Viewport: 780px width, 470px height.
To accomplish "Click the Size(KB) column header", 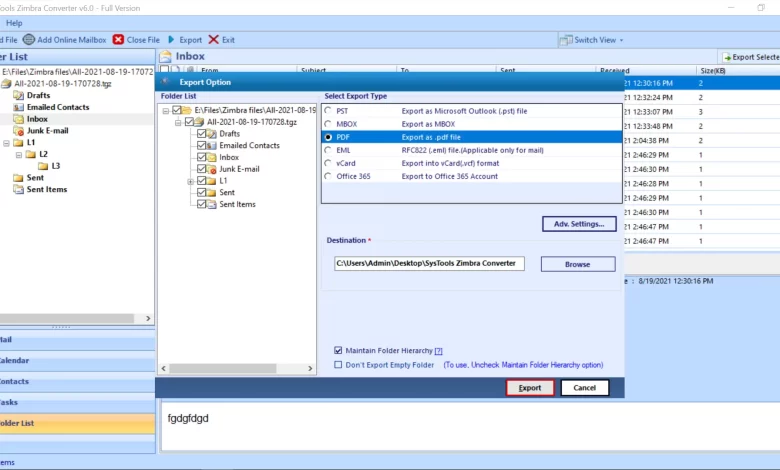I will (x=713, y=71).
